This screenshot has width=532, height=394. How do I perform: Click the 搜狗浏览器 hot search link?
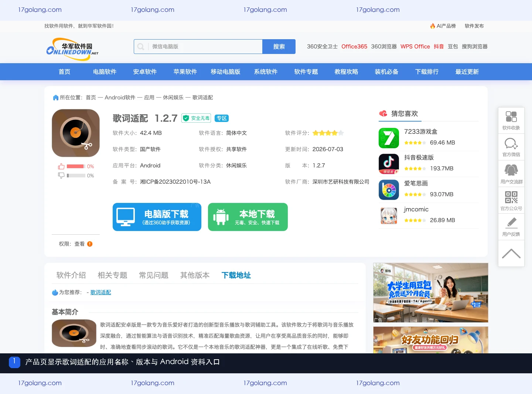point(475,47)
